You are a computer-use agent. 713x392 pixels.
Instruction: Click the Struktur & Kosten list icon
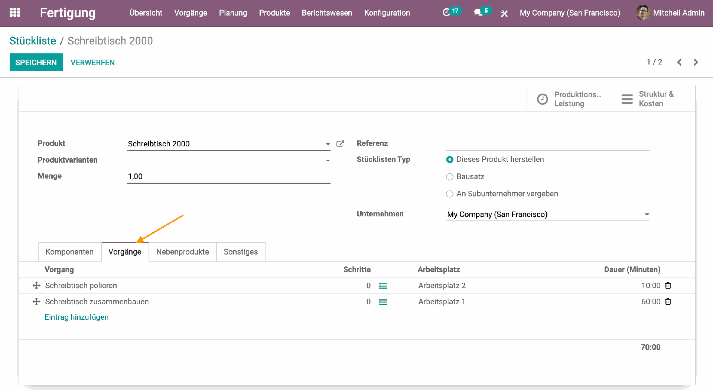627,99
